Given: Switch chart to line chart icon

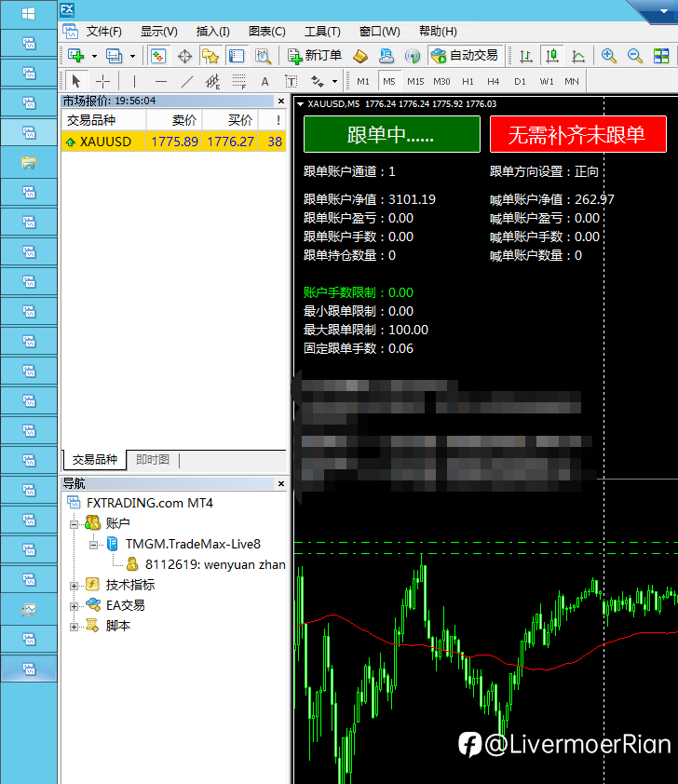Looking at the screenshot, I should click(x=578, y=56).
